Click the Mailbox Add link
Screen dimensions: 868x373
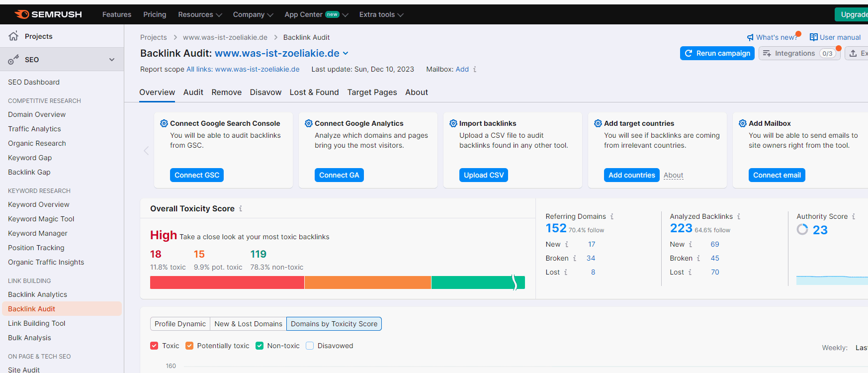coord(462,69)
